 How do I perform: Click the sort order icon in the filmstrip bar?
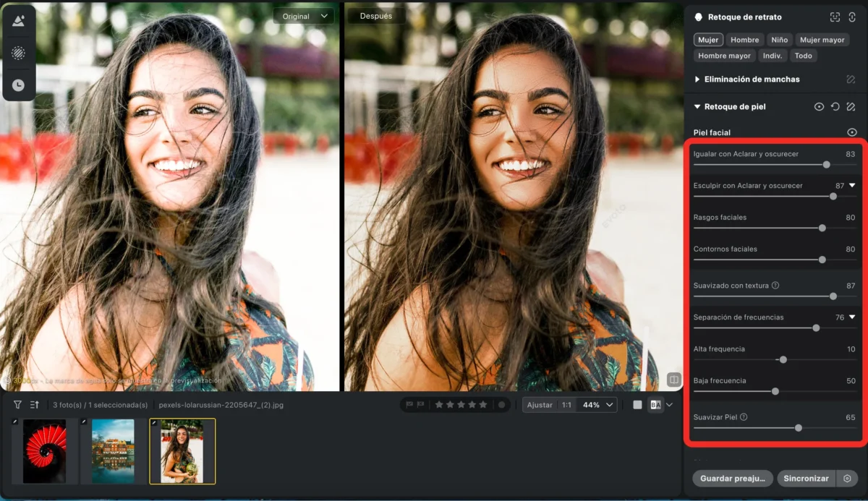(35, 405)
